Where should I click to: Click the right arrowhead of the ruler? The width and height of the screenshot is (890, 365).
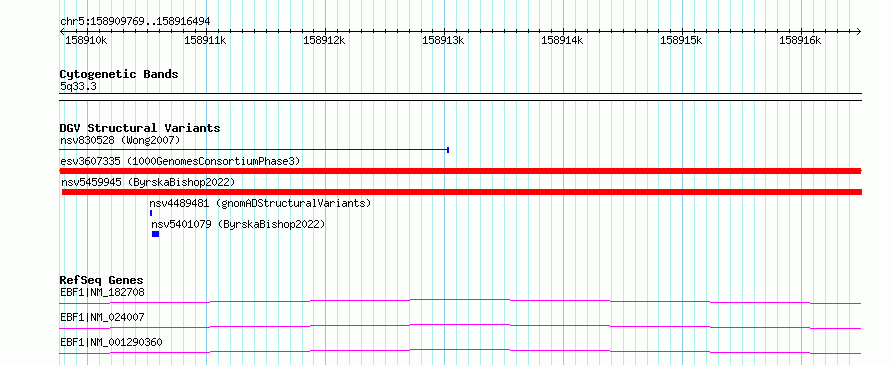coord(859,31)
